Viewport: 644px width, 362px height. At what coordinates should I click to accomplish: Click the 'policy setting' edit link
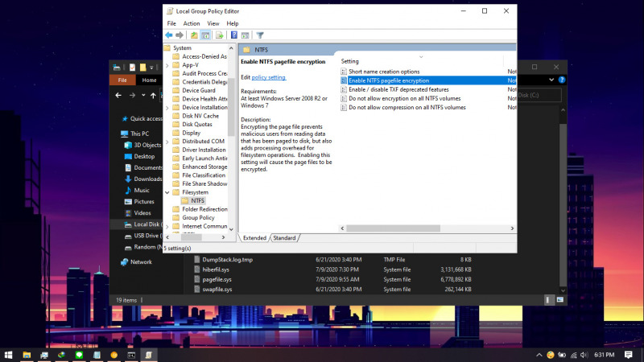pos(269,77)
